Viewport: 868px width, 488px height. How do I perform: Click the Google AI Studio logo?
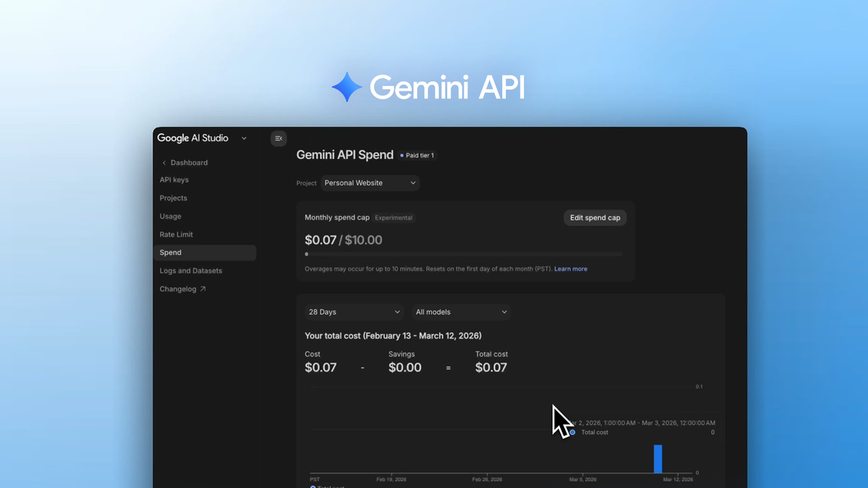point(193,138)
